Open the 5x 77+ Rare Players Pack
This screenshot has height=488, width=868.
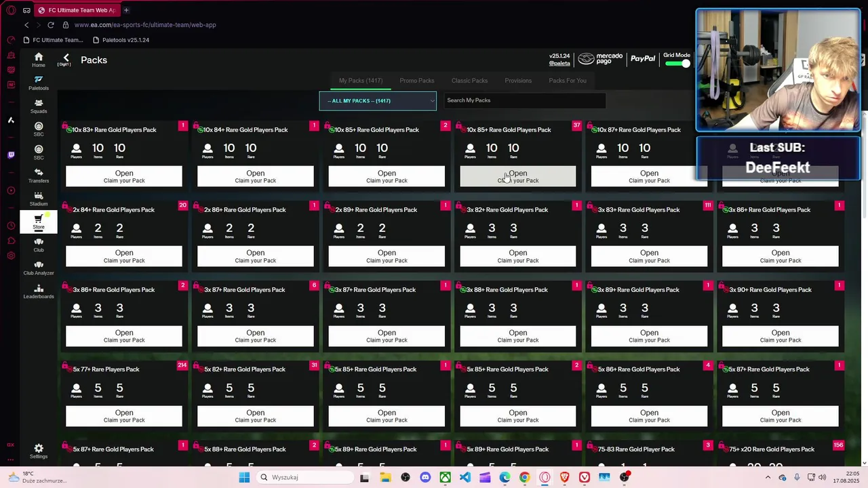point(124,416)
